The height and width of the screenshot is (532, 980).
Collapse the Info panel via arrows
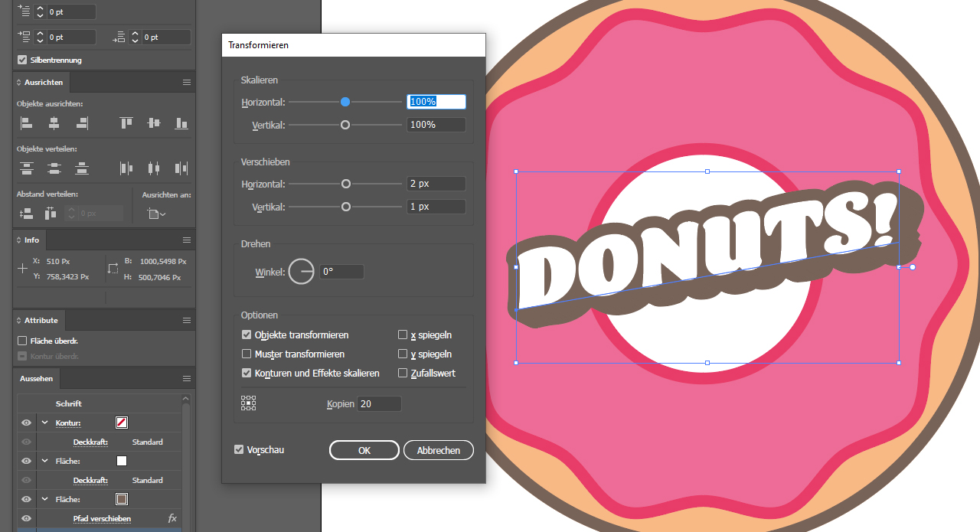click(x=18, y=240)
